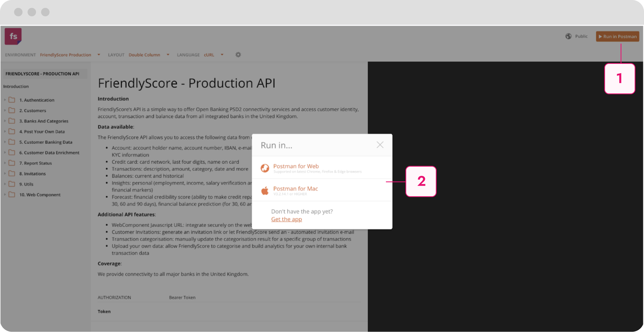Image resolution: width=644 pixels, height=332 pixels.
Task: Expand the 6. Customer Data Enrichment arrow
Action: (x=5, y=152)
